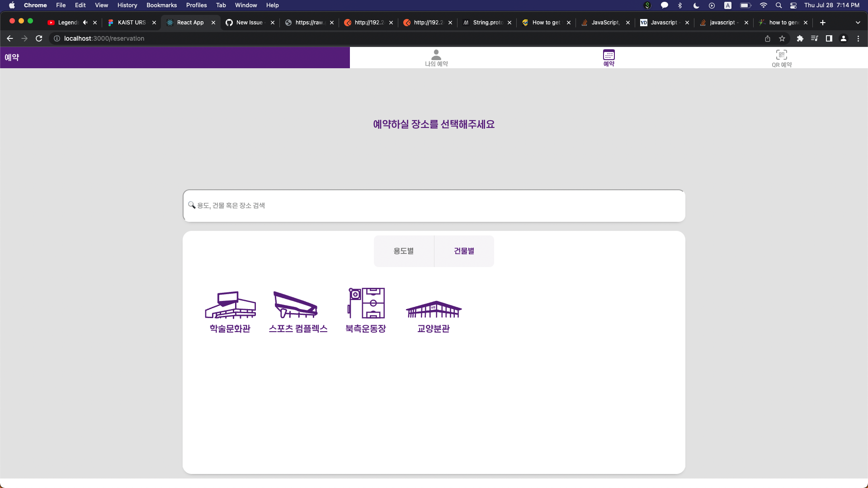
Task: Click the 예약 header title
Action: (x=12, y=57)
